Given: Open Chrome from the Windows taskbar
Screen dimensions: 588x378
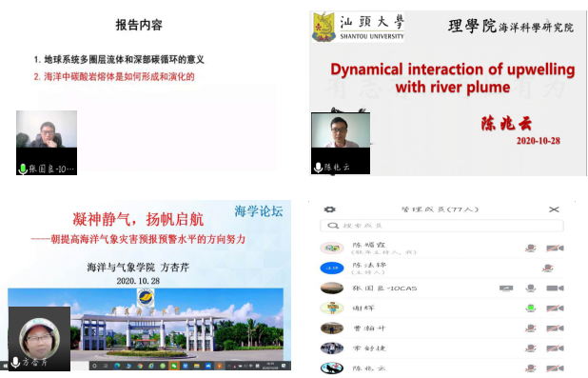Looking at the screenshot, I should pyautogui.click(x=140, y=366).
